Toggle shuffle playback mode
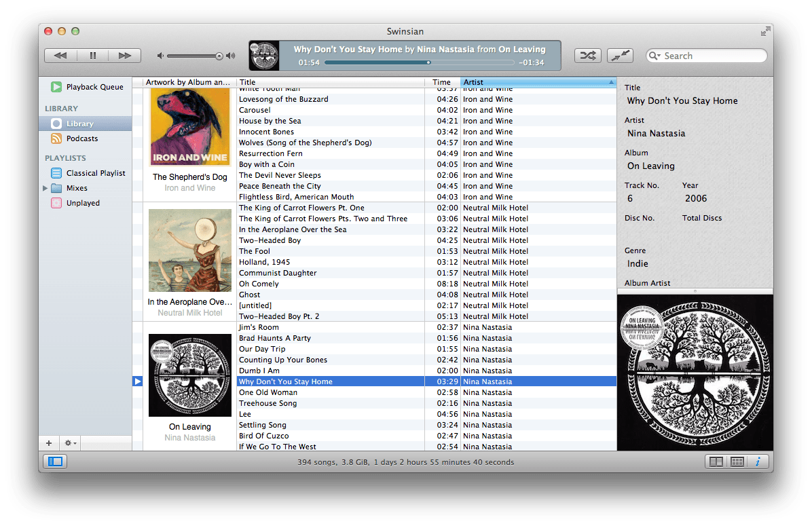 click(x=587, y=56)
